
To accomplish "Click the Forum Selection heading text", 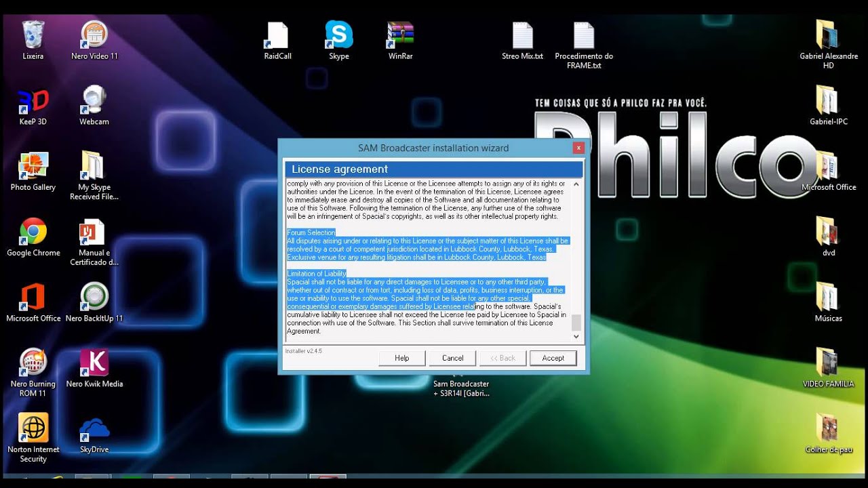I will click(x=311, y=232).
